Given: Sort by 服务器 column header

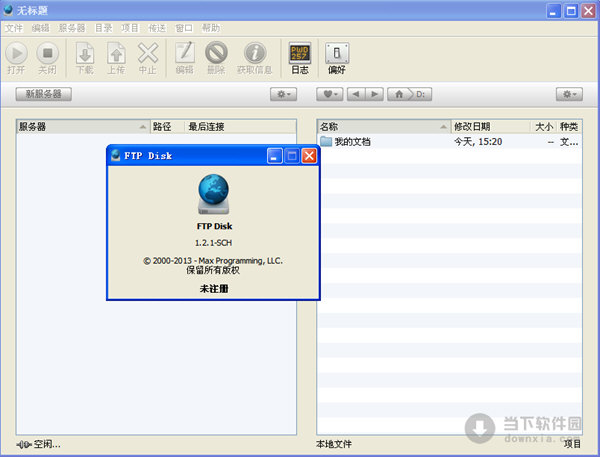Looking at the screenshot, I should tap(83, 127).
